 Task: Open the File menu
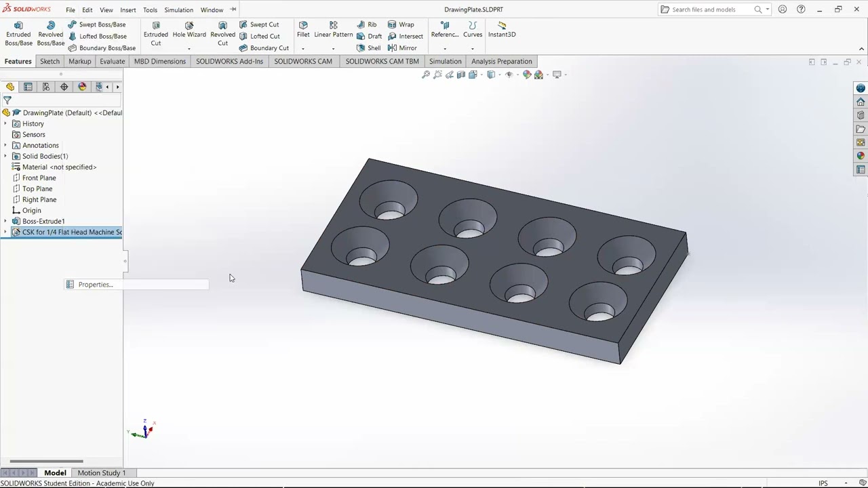[71, 10]
